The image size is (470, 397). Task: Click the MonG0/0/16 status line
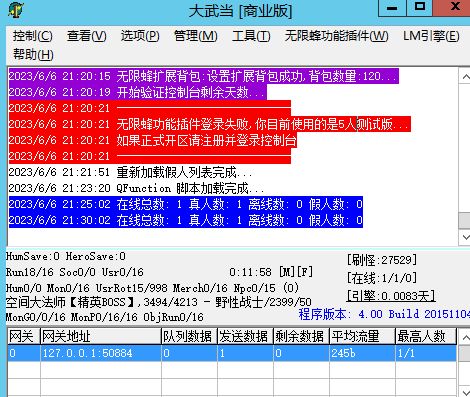[105, 317]
